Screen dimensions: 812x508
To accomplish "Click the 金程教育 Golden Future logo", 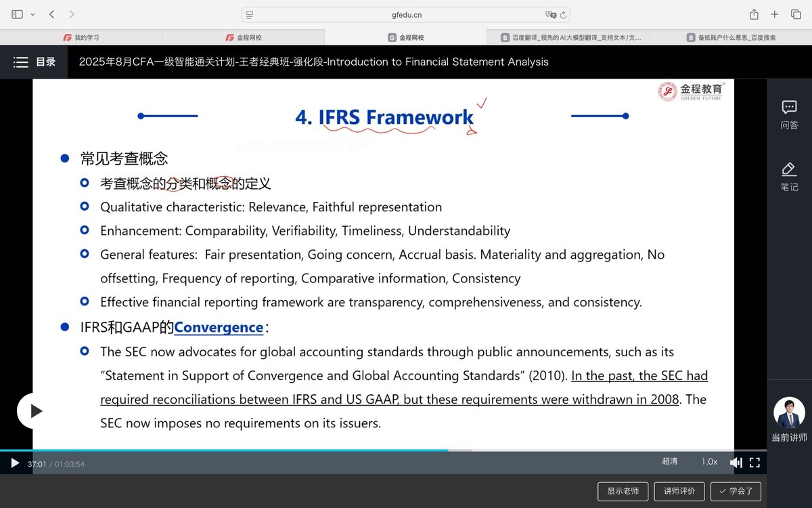I will (x=691, y=91).
